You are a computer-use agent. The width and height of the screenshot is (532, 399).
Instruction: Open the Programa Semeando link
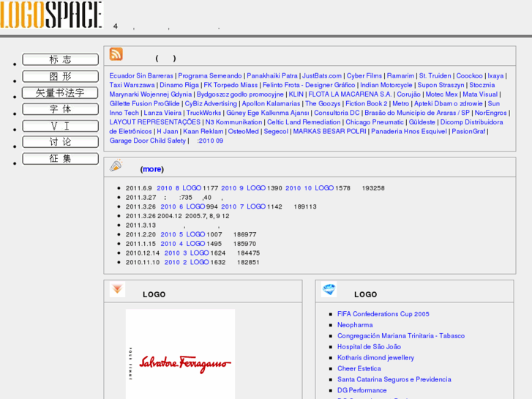[210, 75]
